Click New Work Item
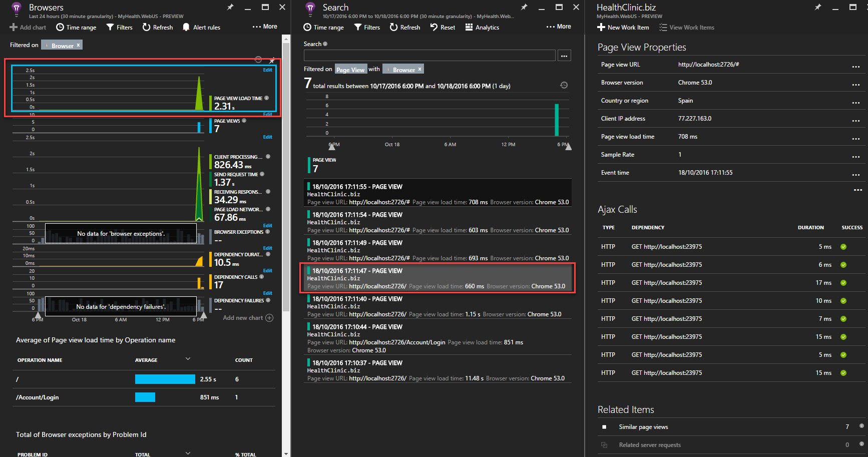This screenshot has height=457, width=868. click(x=623, y=28)
